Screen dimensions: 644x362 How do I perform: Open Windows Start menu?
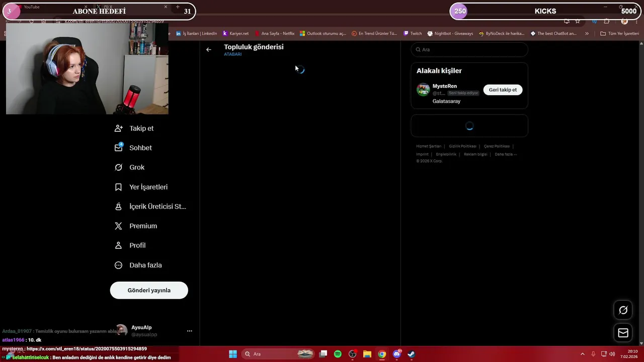pos(233,354)
